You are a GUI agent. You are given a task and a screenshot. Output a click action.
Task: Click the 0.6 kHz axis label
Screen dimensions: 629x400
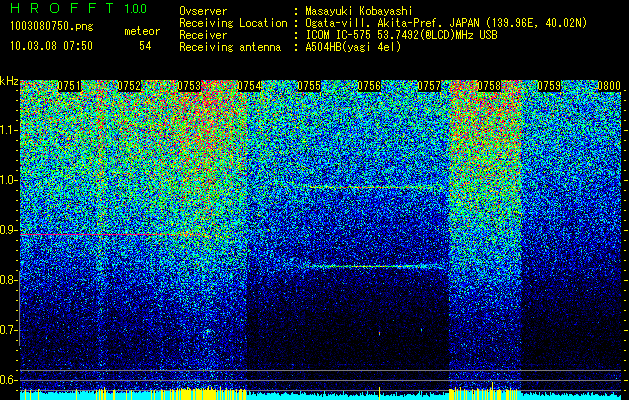click(9, 380)
